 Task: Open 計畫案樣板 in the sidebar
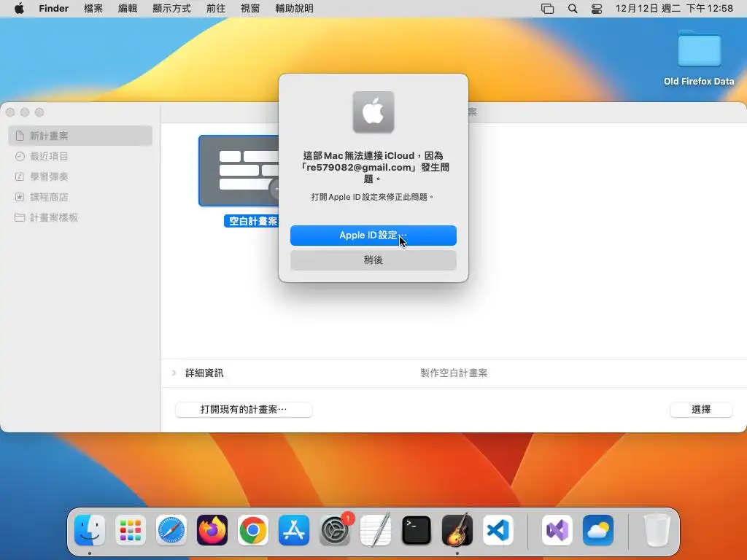coord(80,217)
